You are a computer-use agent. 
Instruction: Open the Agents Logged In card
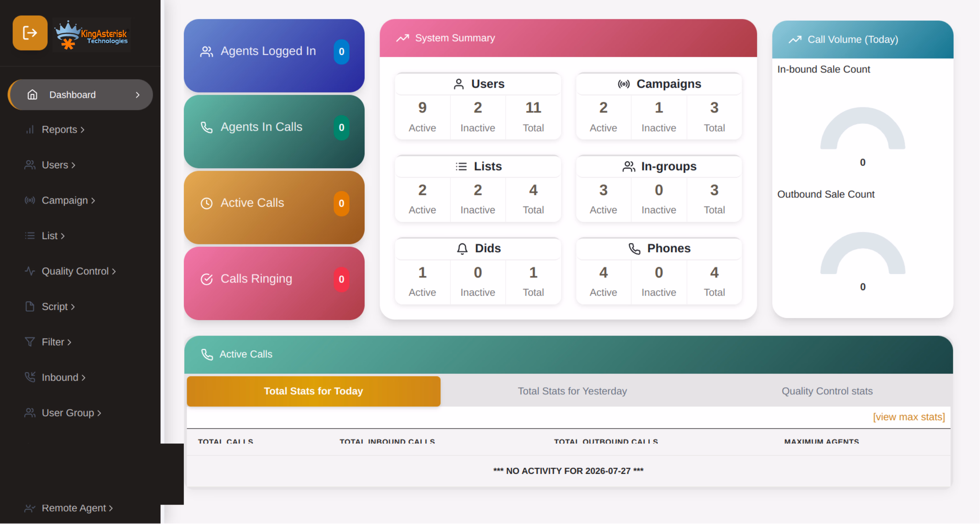click(274, 55)
